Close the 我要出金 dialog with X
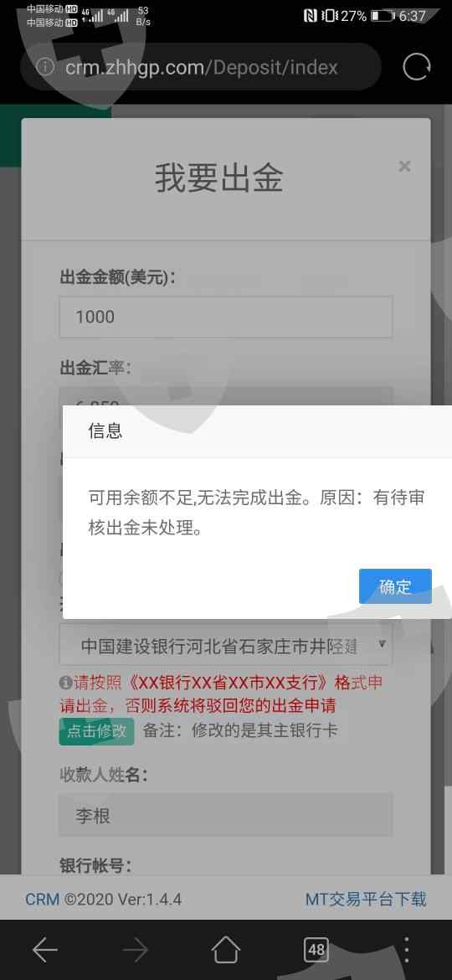The height and width of the screenshot is (980, 452). pyautogui.click(x=404, y=166)
